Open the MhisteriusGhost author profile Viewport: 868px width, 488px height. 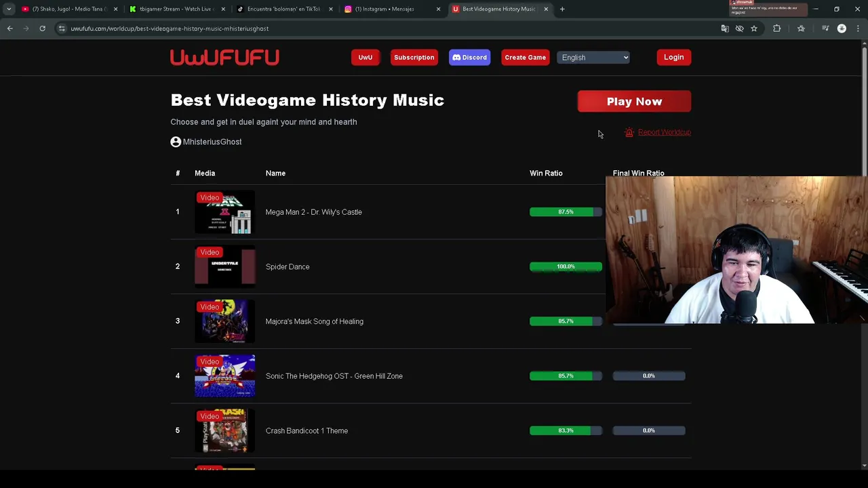coord(212,142)
